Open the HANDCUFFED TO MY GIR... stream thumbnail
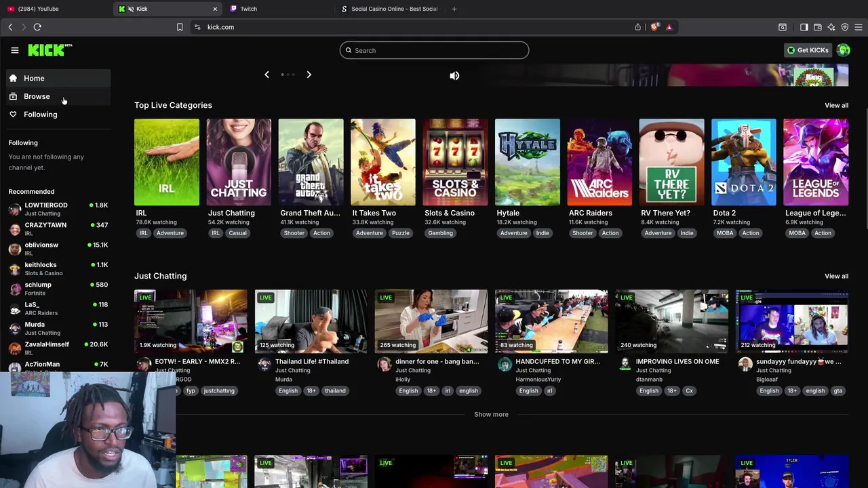 [551, 321]
